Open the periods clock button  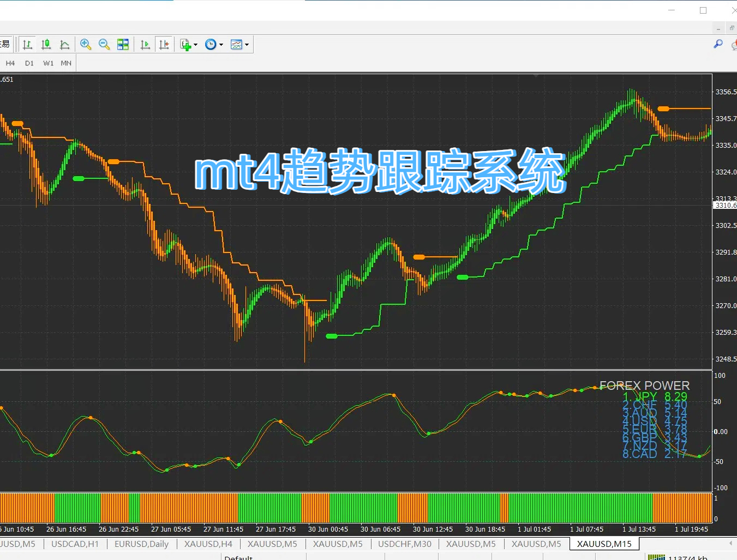click(x=211, y=45)
